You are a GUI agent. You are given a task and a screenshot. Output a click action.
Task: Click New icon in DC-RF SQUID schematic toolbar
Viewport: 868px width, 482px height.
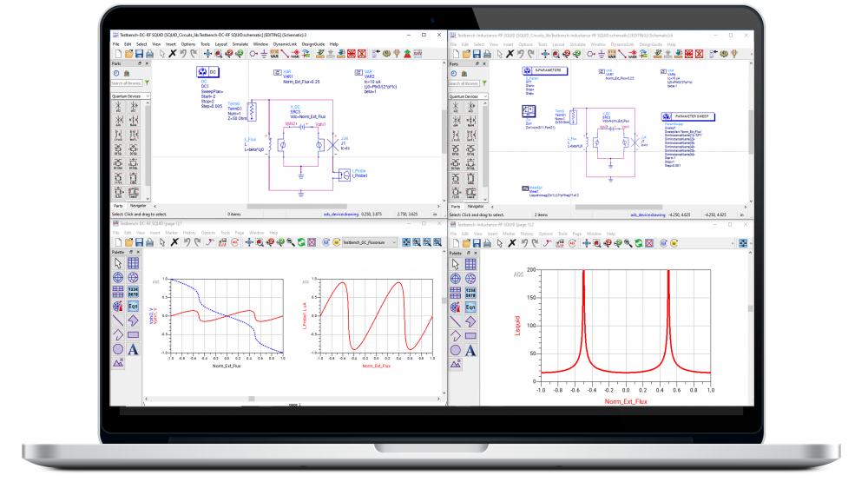(118, 54)
